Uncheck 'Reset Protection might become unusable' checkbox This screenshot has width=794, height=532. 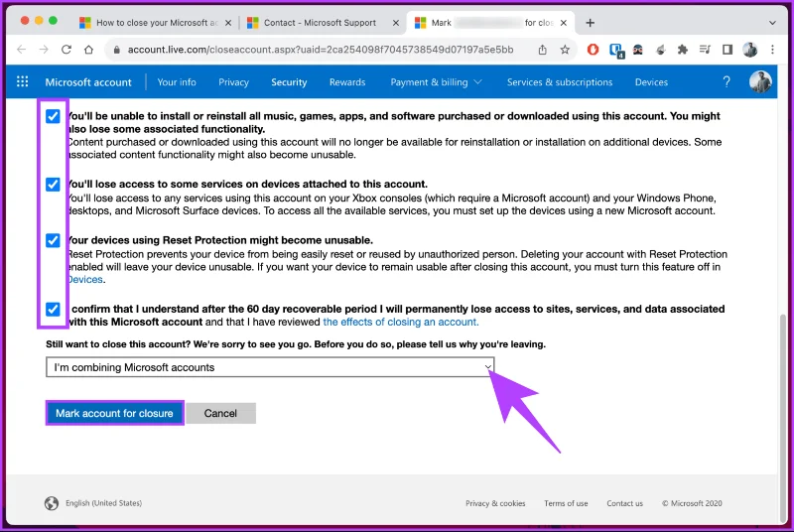point(53,240)
